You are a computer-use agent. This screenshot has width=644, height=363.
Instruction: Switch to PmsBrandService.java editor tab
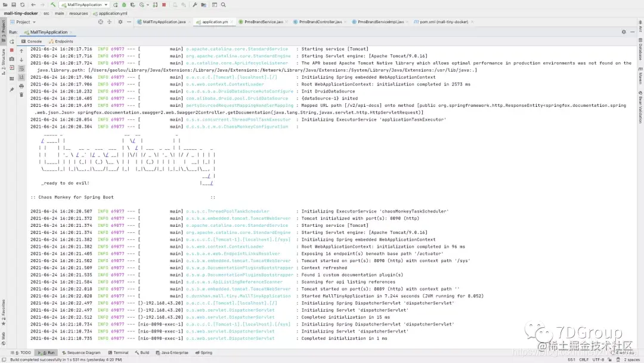[264, 21]
